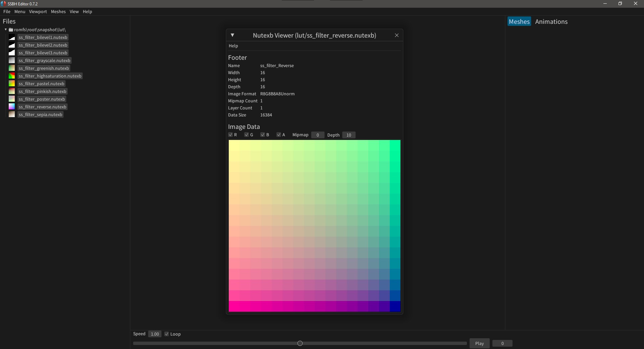The image size is (644, 349).
Task: Click the ss_filter_sepia.nutexb preview icon
Action: click(x=12, y=114)
